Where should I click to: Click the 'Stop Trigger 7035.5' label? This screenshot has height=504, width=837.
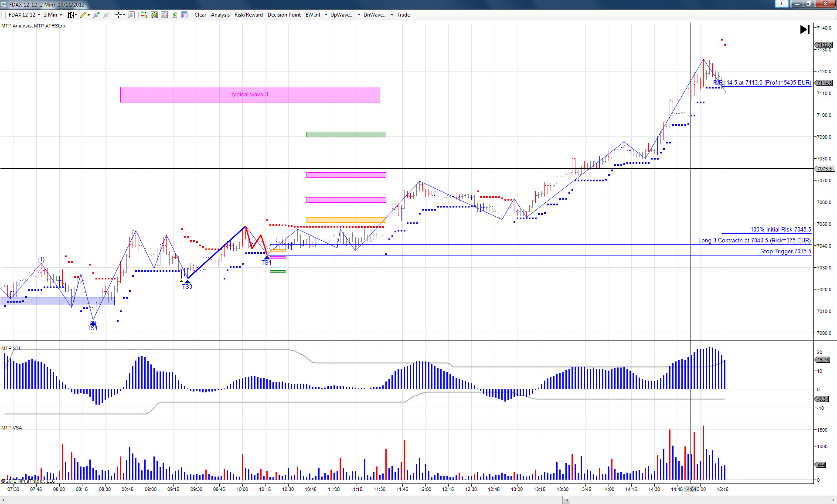coord(786,252)
